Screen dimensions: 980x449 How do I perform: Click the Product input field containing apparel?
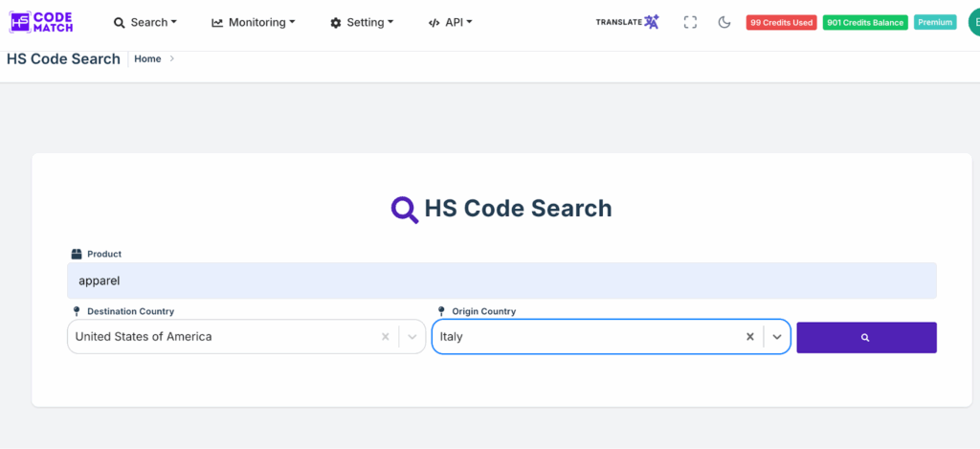[x=501, y=281]
